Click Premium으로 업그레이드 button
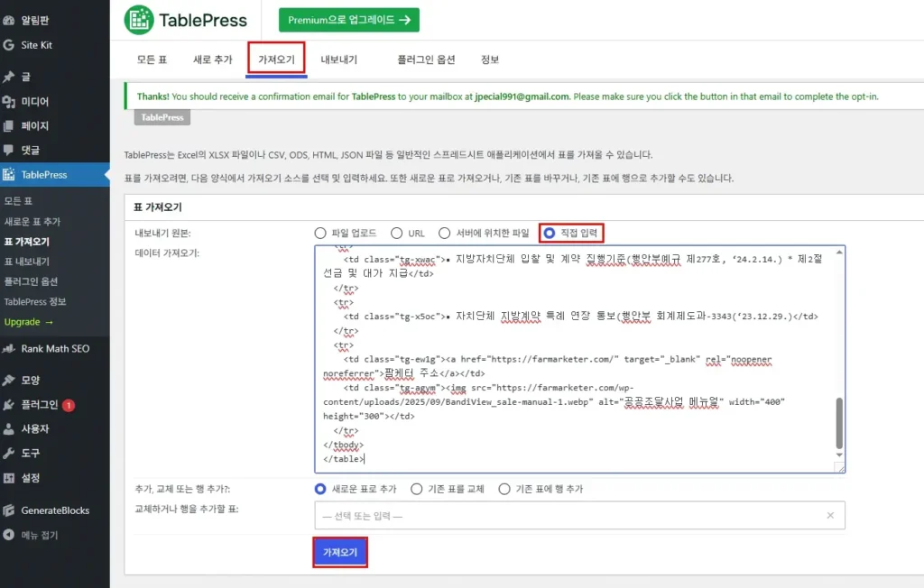924x588 pixels. point(348,20)
